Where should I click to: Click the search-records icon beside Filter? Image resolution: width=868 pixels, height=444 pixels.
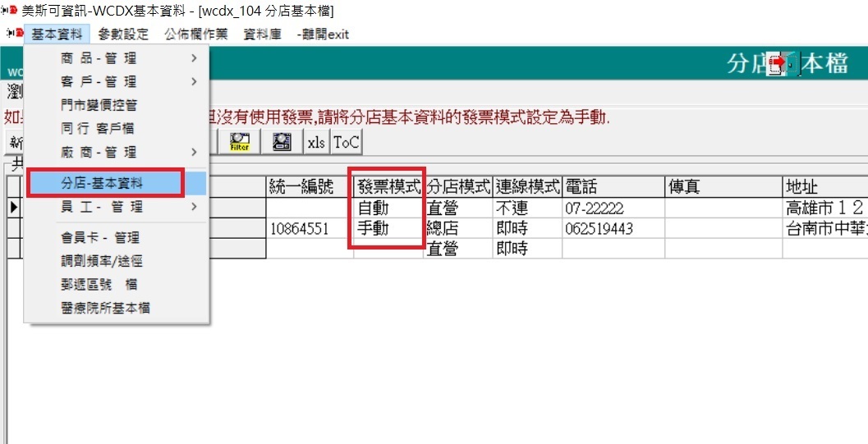pos(282,142)
